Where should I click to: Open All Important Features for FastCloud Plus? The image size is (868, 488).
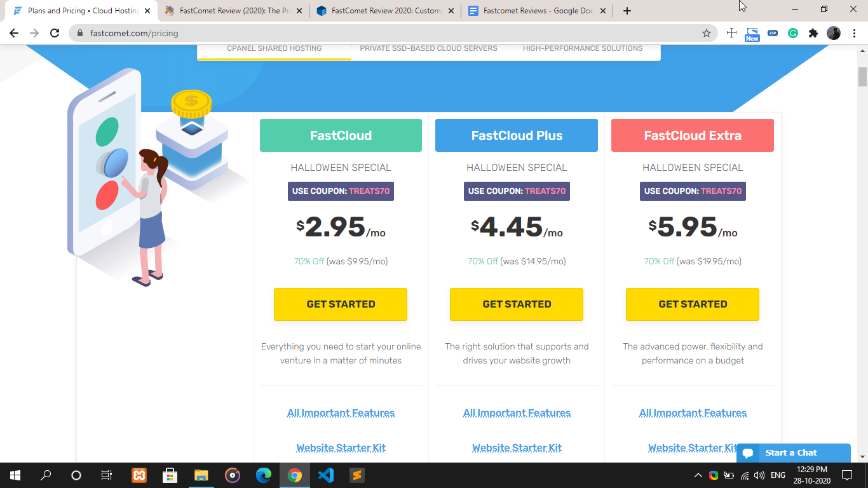click(x=517, y=413)
